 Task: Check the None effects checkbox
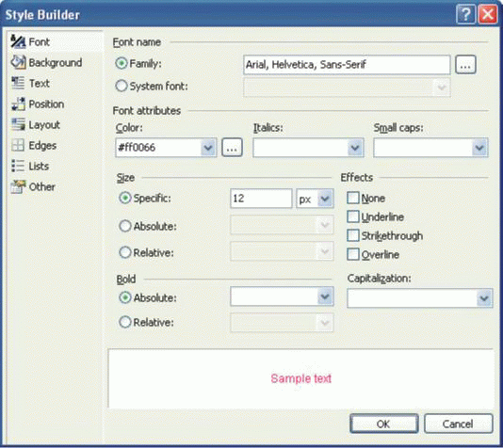coord(353,198)
